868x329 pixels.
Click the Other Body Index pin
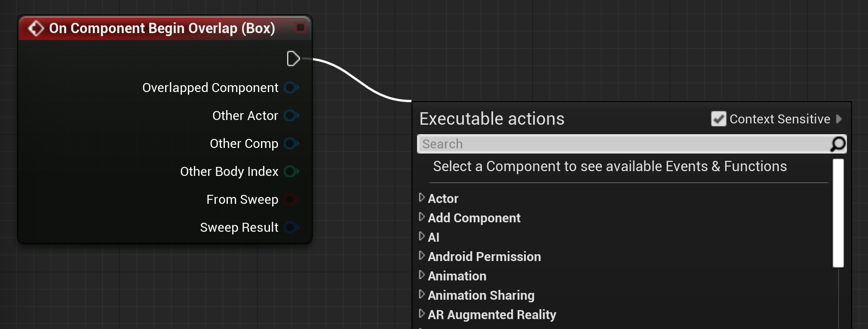[291, 172]
